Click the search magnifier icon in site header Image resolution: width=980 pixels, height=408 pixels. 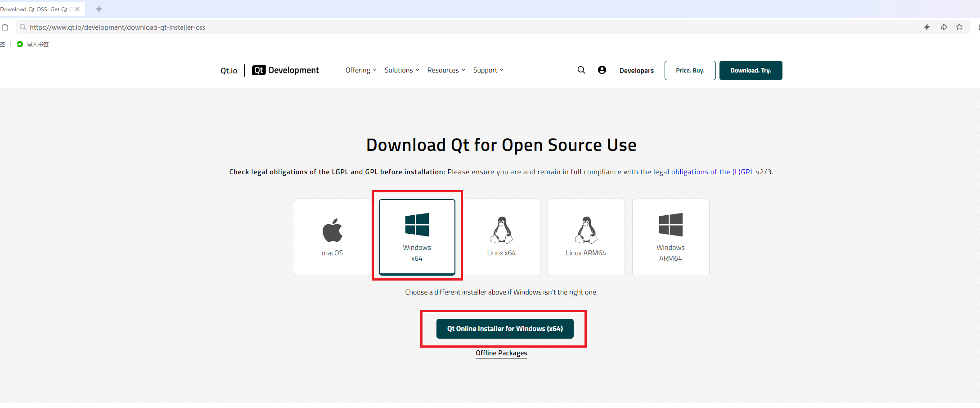point(581,70)
